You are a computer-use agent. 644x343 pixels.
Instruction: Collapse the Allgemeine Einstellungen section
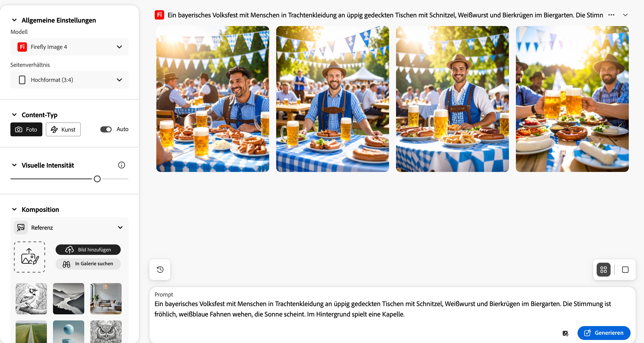click(14, 20)
